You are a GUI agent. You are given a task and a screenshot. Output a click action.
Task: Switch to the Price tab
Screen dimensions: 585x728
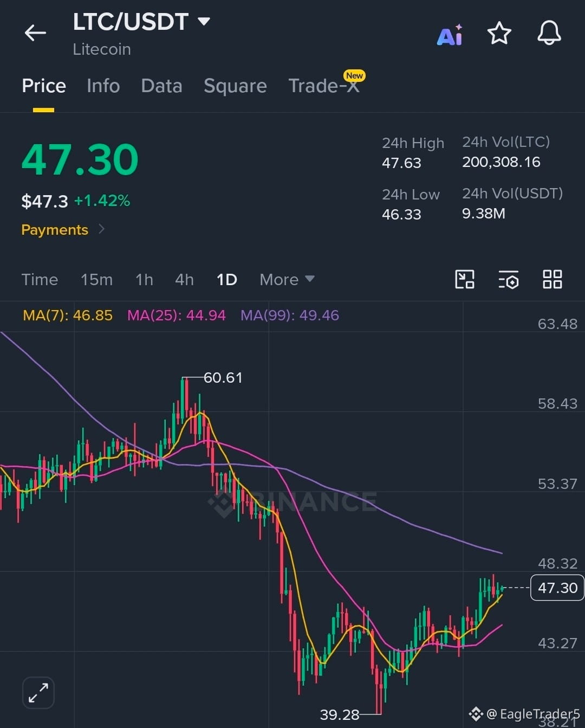click(x=44, y=86)
